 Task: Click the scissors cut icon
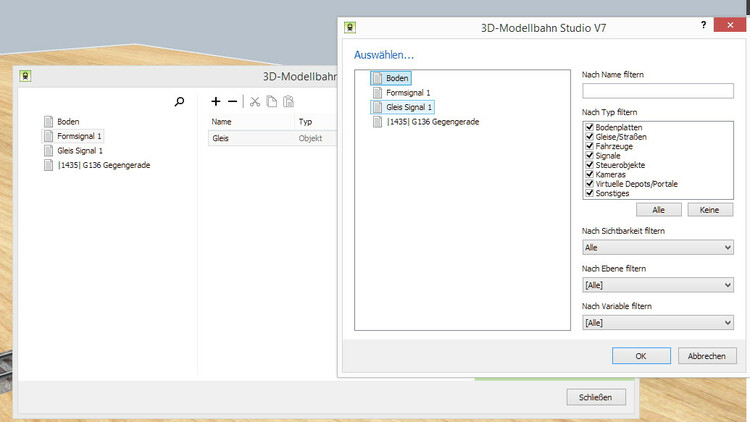[255, 101]
